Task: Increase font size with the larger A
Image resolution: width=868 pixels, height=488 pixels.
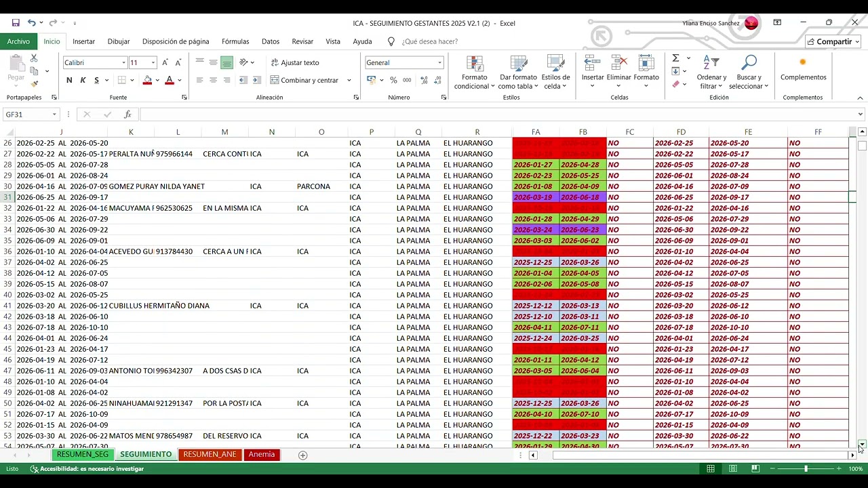Action: pos(165,62)
